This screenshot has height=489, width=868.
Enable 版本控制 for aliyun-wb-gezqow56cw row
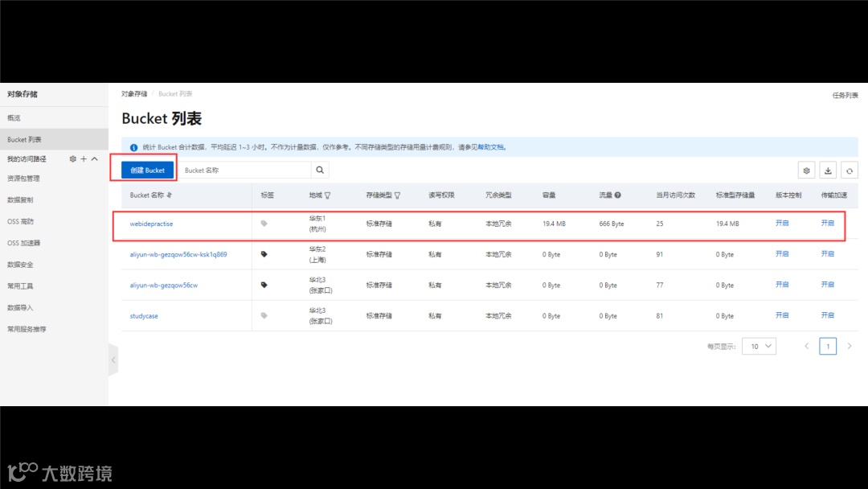pos(782,285)
